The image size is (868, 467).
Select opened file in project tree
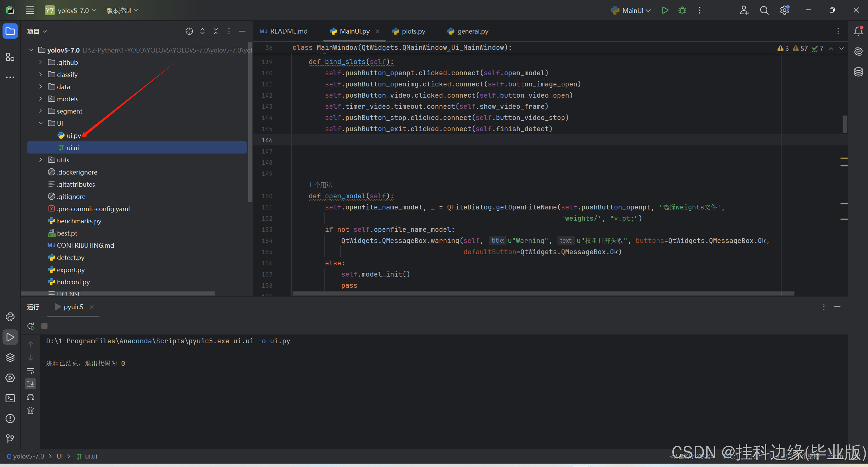[x=189, y=31]
